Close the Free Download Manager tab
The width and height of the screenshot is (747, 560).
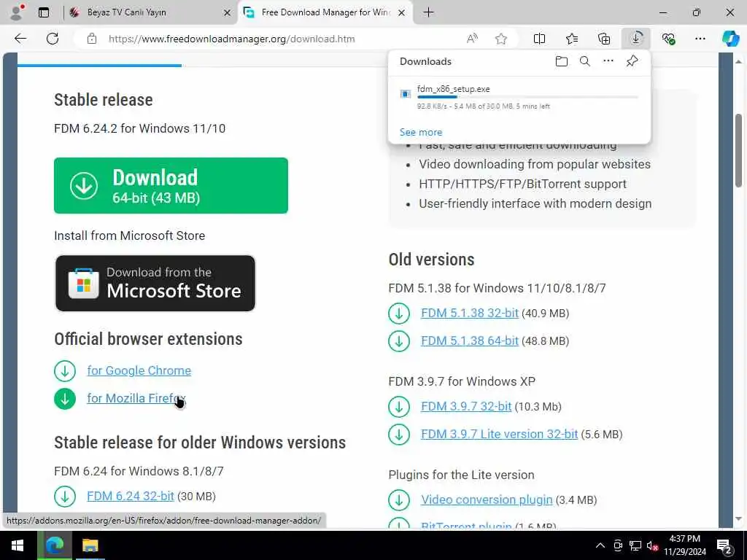point(402,13)
